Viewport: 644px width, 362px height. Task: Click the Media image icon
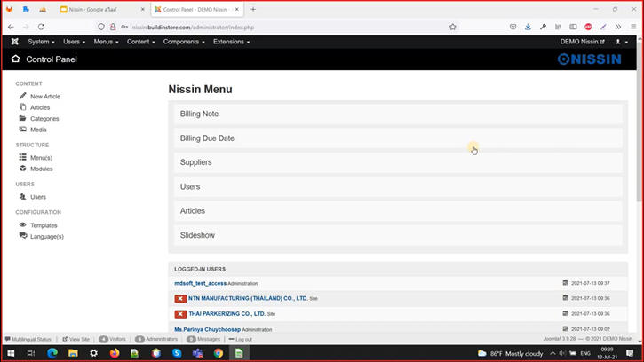point(22,130)
